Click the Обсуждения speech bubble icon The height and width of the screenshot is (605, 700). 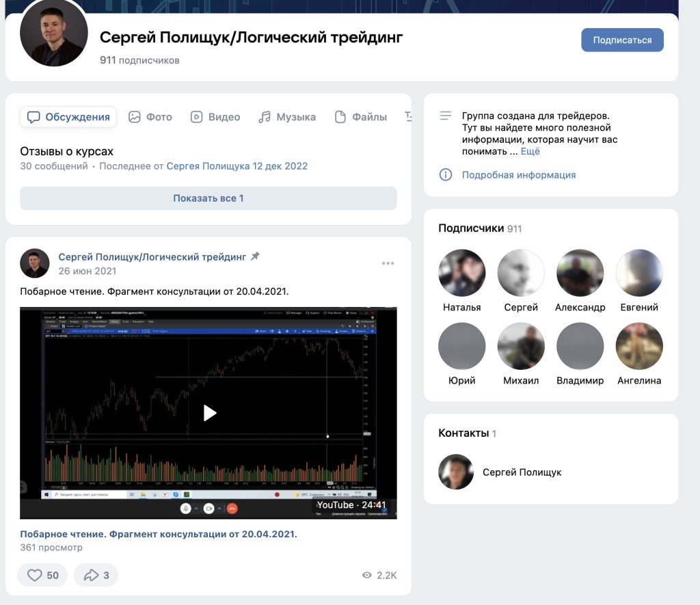point(33,117)
